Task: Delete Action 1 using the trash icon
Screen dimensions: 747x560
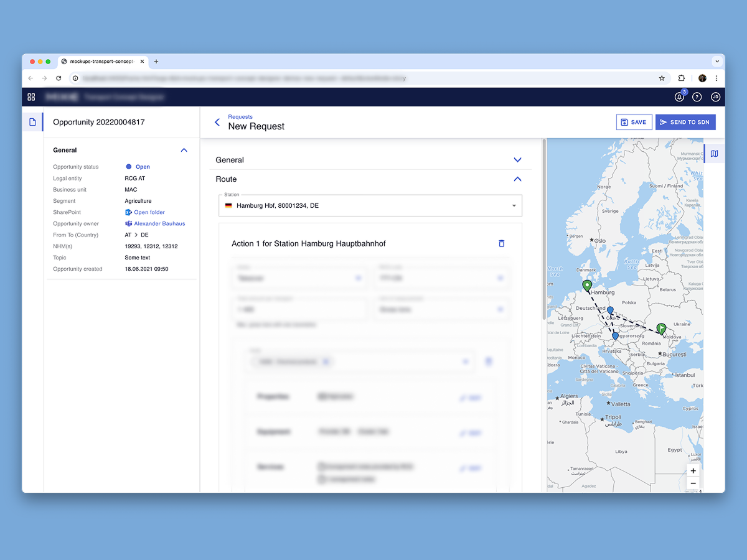Action: (x=502, y=244)
